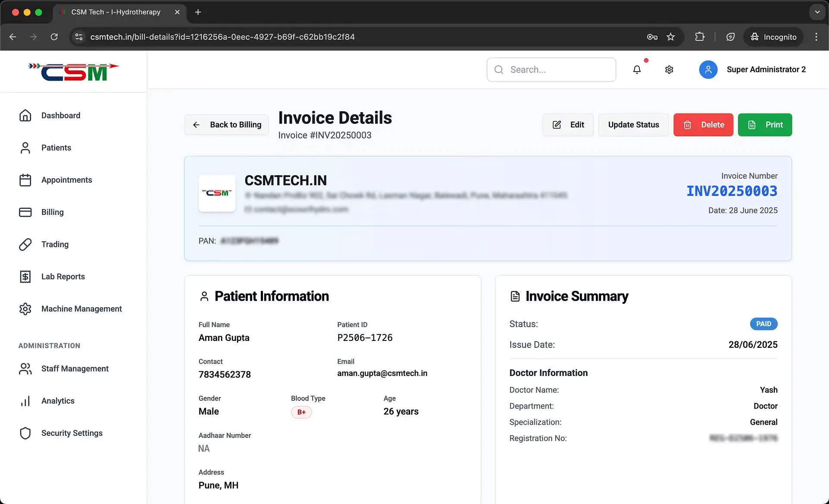Select Trading in the sidebar
Viewport: 829px width, 504px height.
55,244
